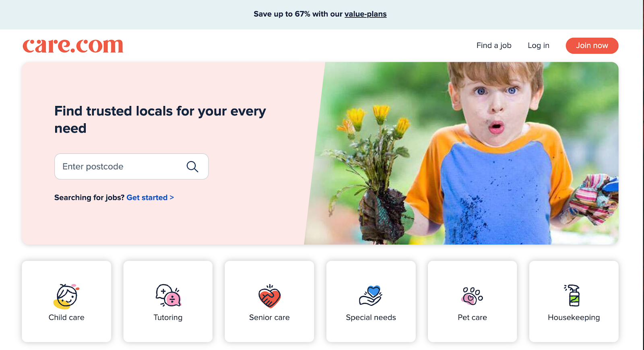Choose the Special needs hand icon
The image size is (644, 350).
(x=371, y=296)
